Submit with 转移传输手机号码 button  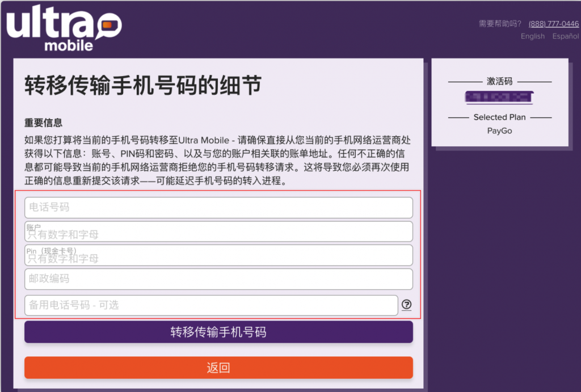click(x=218, y=332)
